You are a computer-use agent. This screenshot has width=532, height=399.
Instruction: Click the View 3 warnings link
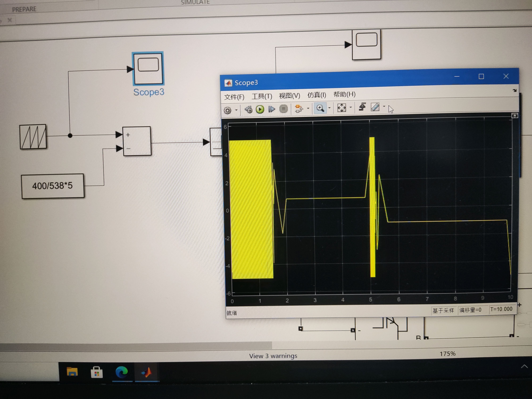273,356
